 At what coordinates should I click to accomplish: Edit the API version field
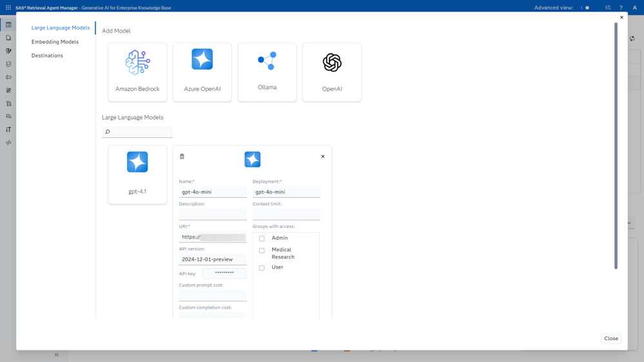(213, 260)
